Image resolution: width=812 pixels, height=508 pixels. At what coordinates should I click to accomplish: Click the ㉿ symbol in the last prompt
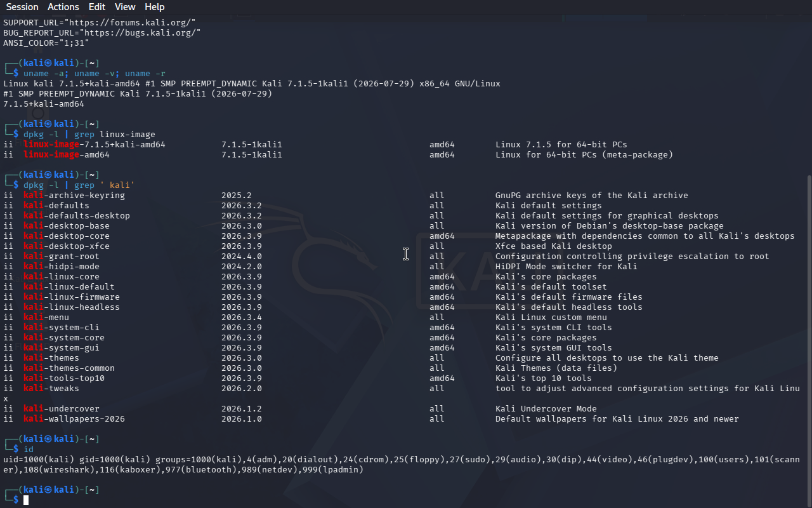48,490
